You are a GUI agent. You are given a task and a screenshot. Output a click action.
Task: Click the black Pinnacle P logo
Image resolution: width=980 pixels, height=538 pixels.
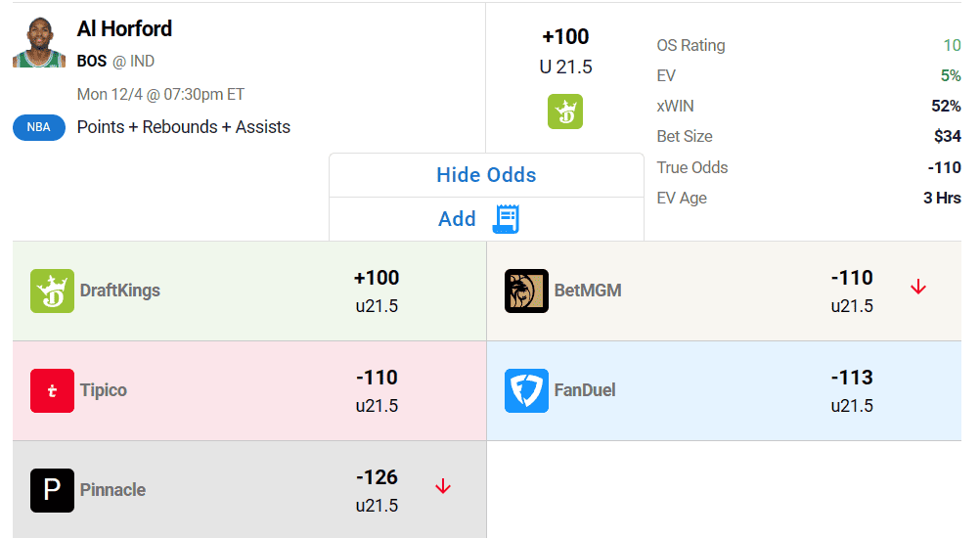point(53,490)
